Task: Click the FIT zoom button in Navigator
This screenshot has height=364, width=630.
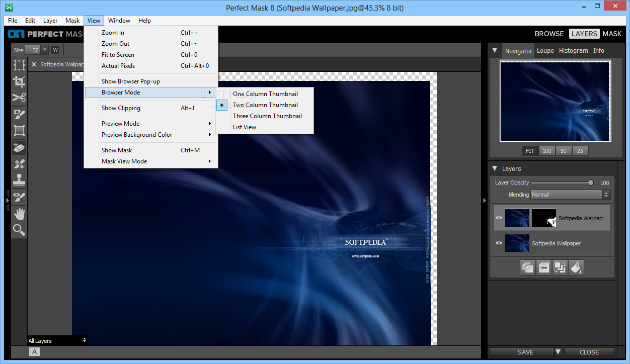Action: click(530, 151)
